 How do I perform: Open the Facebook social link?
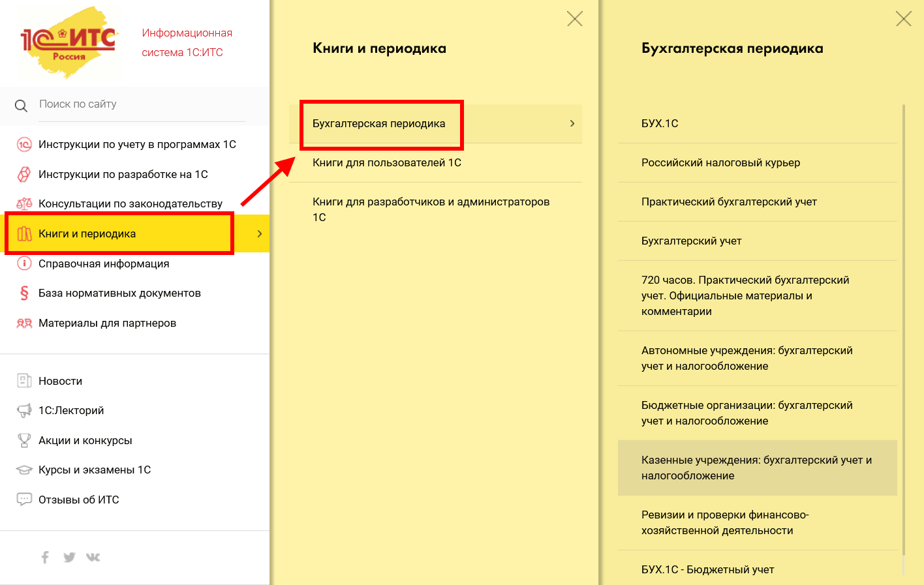45,557
